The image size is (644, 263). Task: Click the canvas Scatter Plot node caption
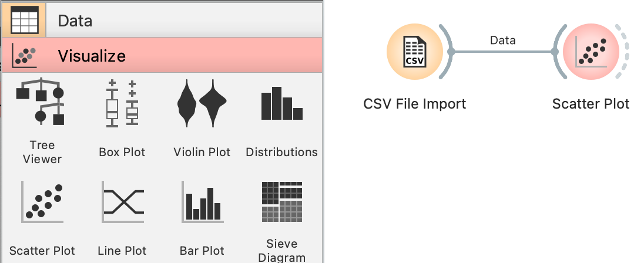tap(591, 104)
